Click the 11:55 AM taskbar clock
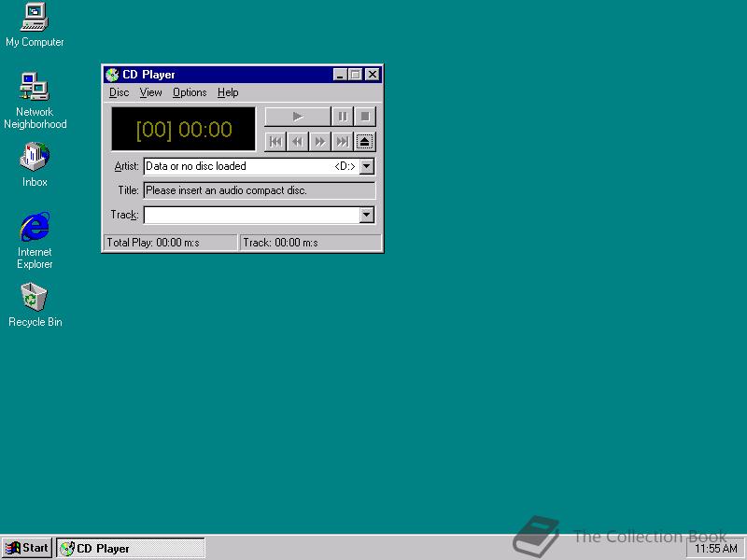Viewport: 747px width, 560px height. (715, 549)
